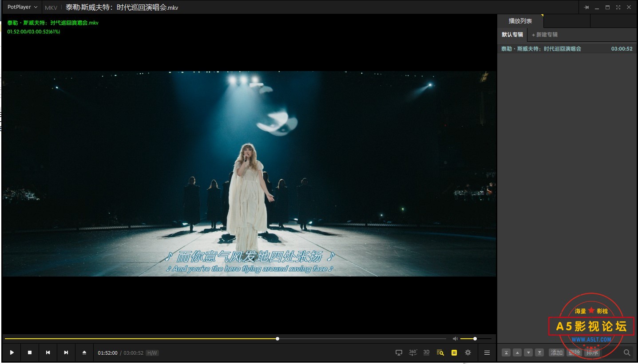Click the 添加 button in playlist
The image size is (638, 364).
point(556,352)
